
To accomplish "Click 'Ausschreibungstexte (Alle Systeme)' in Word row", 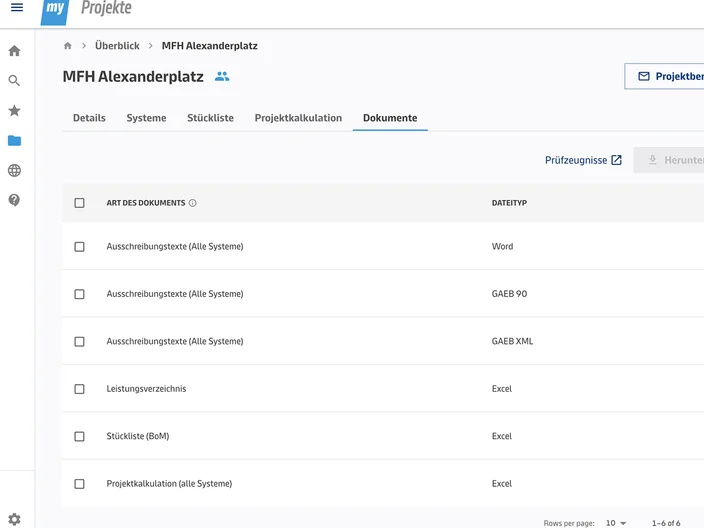I will point(175,246).
